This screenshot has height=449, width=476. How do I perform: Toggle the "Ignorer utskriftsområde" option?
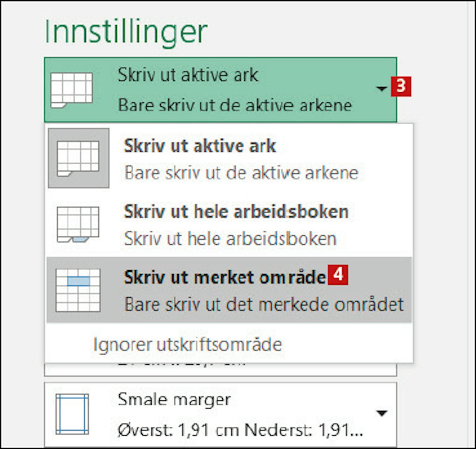188,345
